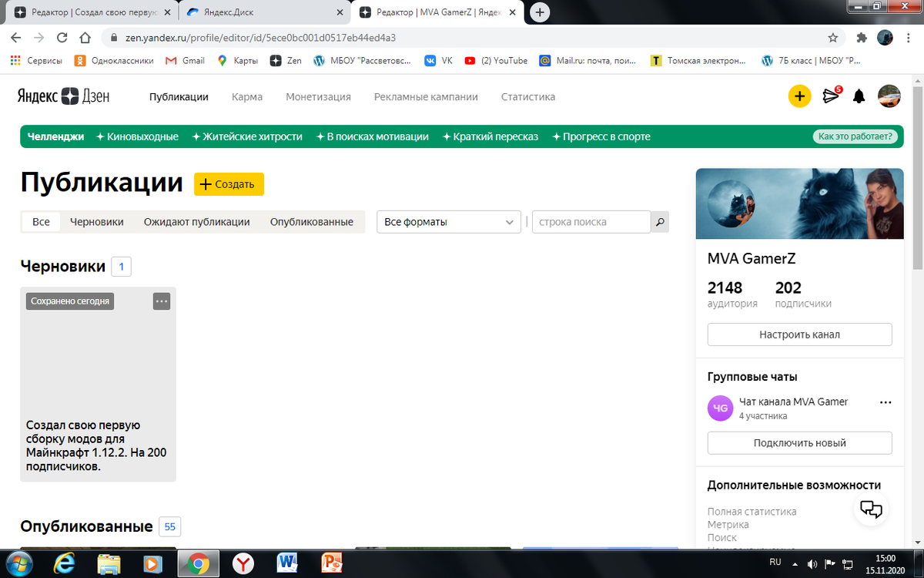The height and width of the screenshot is (578, 924).
Task: Reload the current page
Action: (x=62, y=37)
